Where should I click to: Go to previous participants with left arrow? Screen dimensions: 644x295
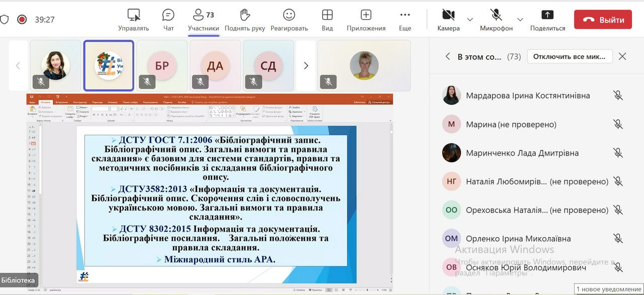pos(18,65)
